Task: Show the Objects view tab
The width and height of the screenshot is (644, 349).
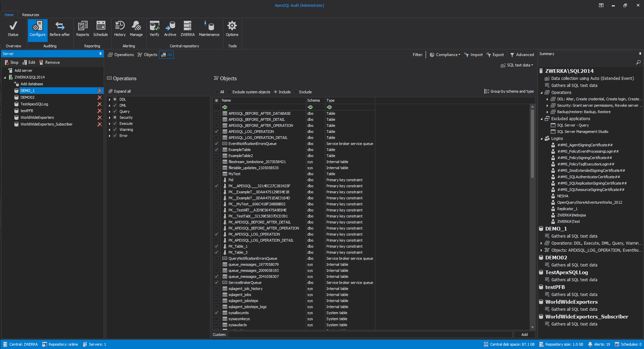Action: point(147,55)
